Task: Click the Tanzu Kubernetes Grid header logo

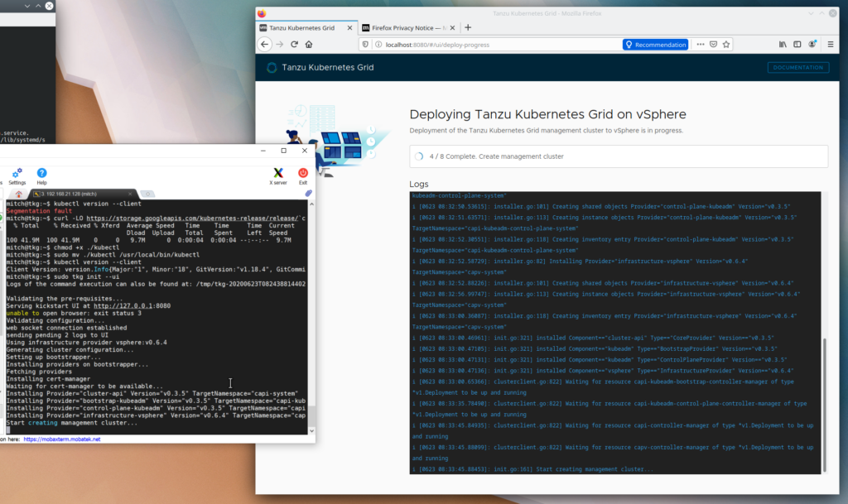Action: click(272, 68)
